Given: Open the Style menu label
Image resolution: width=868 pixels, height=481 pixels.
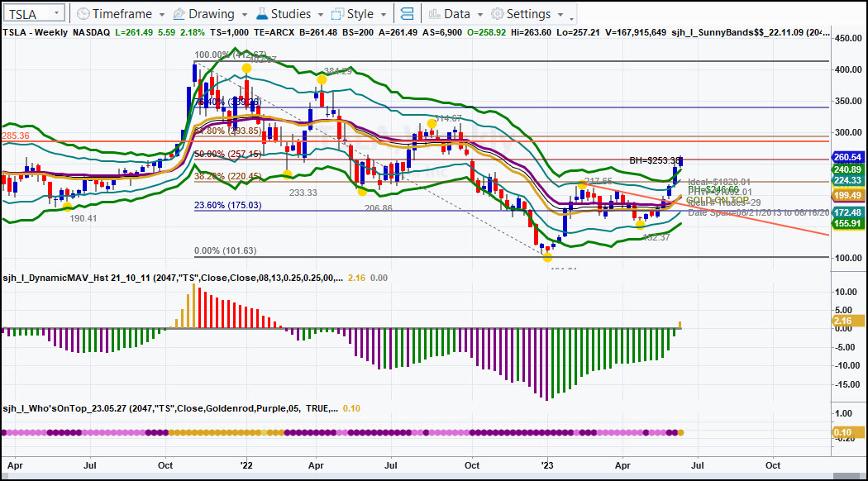Looking at the screenshot, I should point(360,14).
